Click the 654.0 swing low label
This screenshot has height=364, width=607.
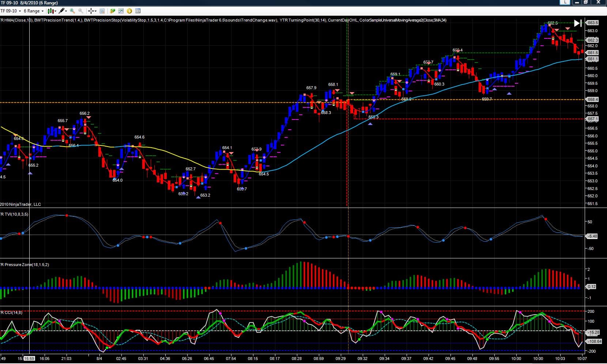click(x=117, y=180)
